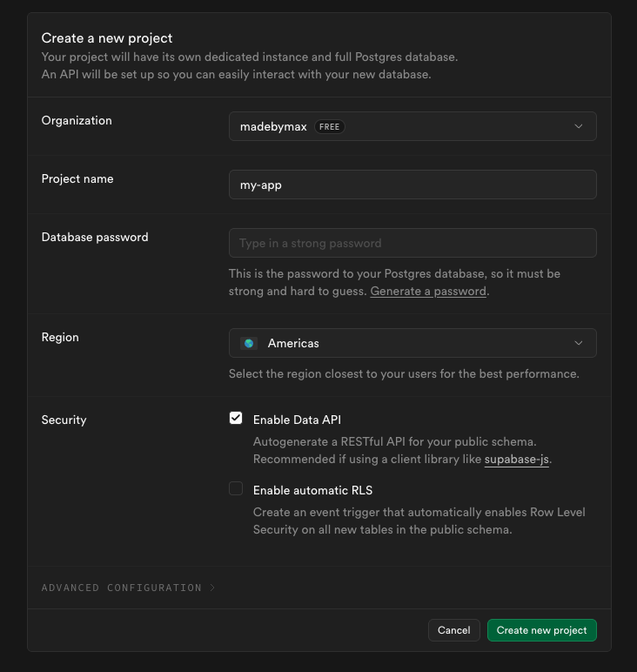Click the Organization field label
Image resolution: width=637 pixels, height=672 pixels.
pos(77,120)
